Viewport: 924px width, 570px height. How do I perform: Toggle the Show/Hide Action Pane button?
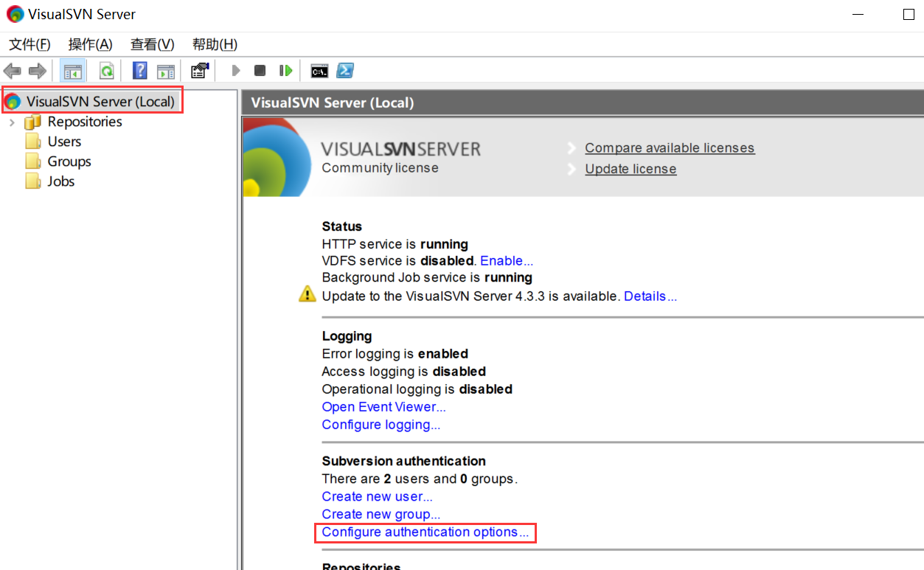[x=166, y=71]
